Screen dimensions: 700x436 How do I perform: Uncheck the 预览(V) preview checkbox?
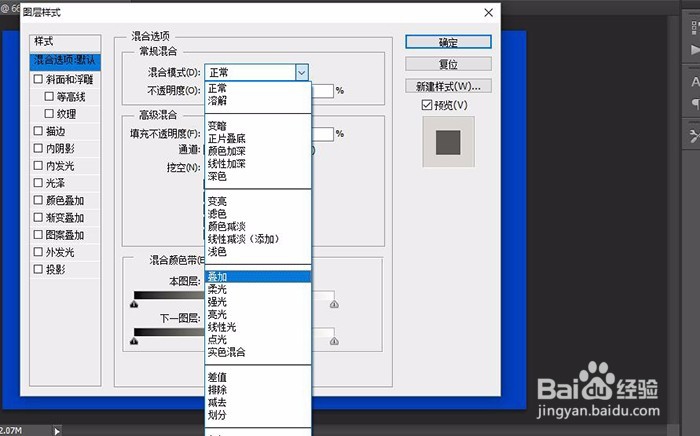(x=427, y=105)
